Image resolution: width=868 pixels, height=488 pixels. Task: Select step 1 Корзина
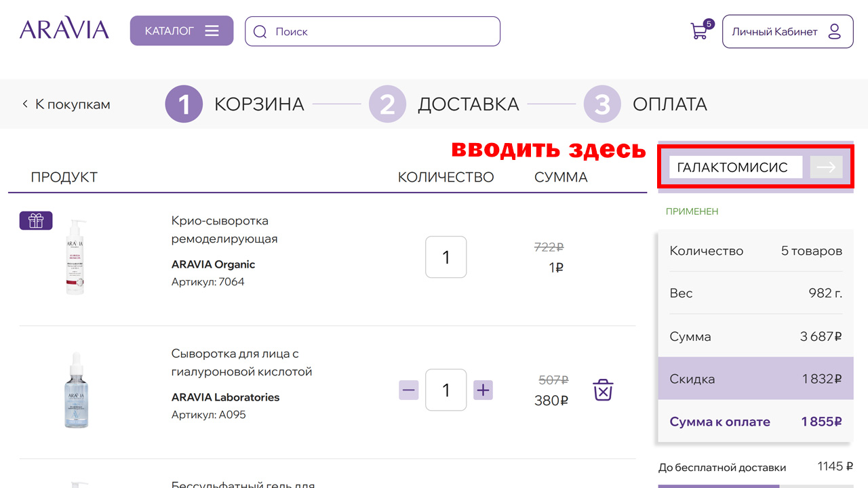click(x=235, y=104)
